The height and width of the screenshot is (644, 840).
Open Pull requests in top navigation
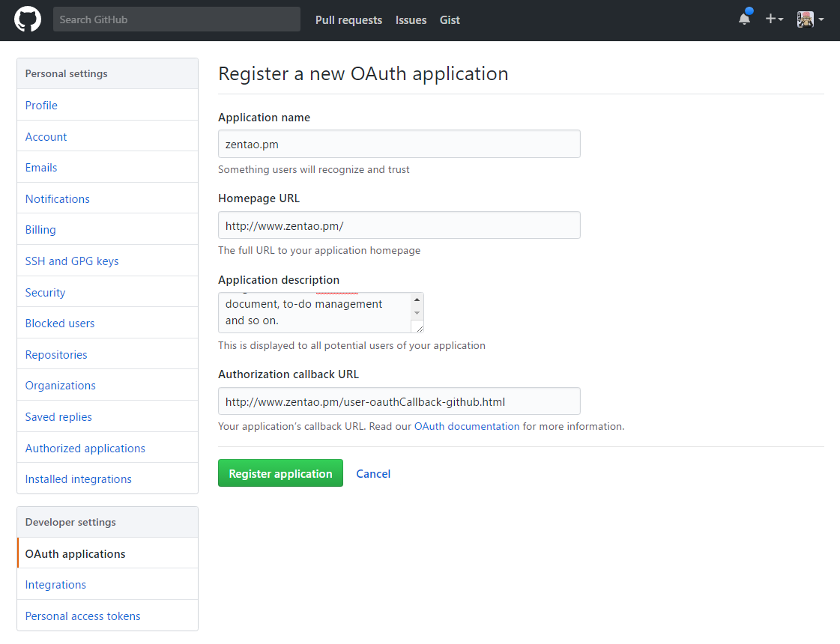point(348,20)
